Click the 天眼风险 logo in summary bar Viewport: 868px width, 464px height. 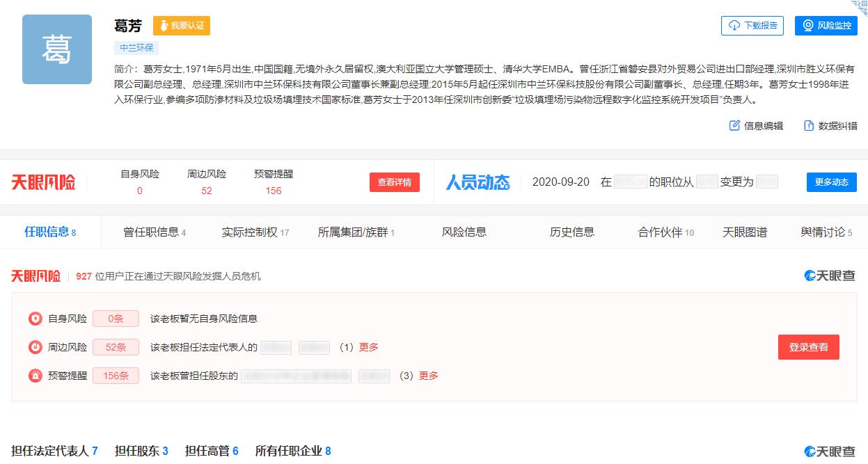43,182
